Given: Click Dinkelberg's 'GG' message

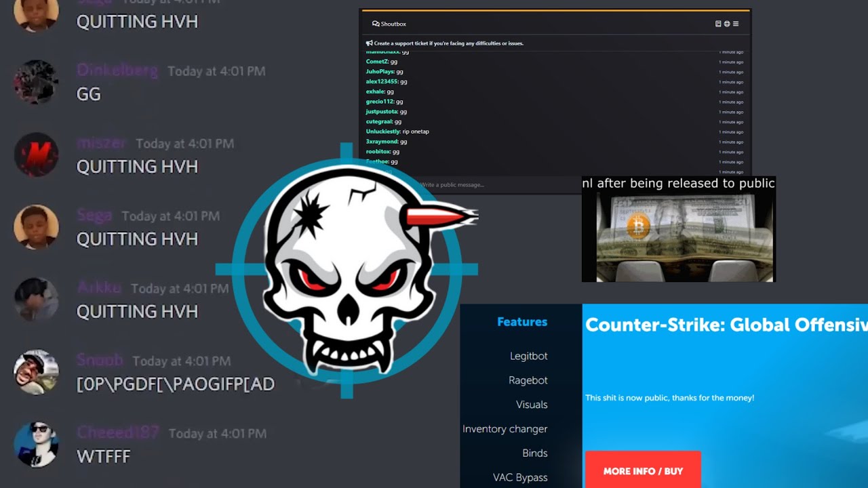Looking at the screenshot, I should (x=89, y=94).
